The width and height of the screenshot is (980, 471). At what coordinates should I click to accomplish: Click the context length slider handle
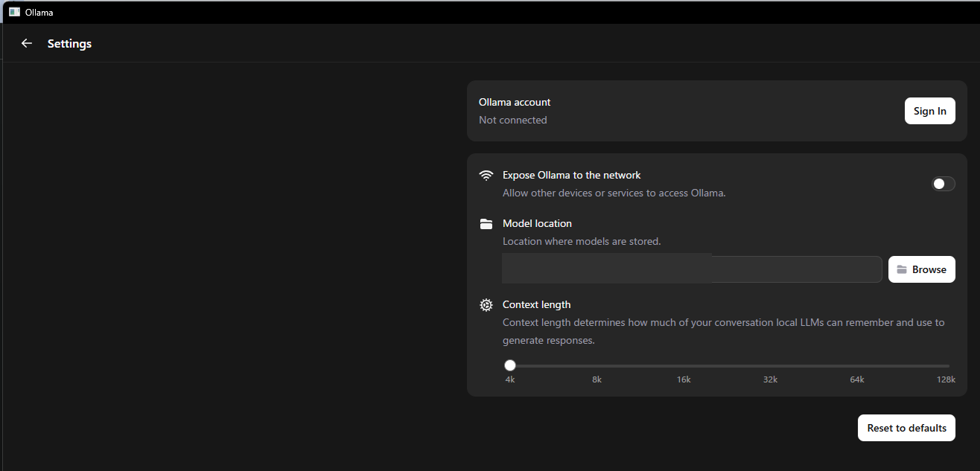coord(510,365)
